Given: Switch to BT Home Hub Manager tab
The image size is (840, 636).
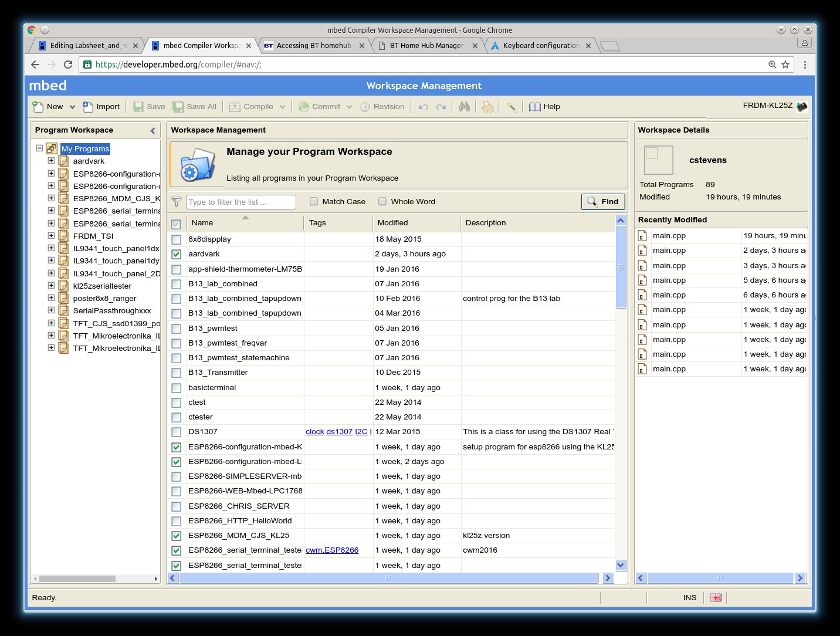Looking at the screenshot, I should click(x=428, y=45).
